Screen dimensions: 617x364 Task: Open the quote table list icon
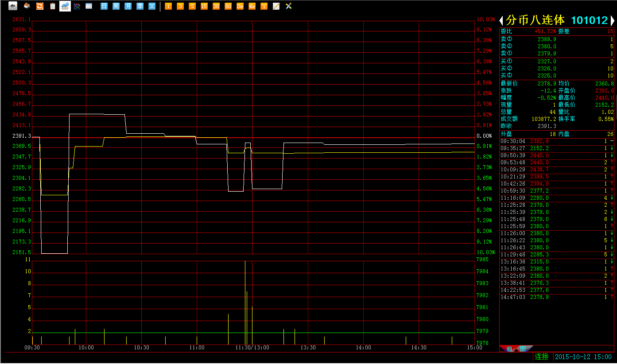pyautogui.click(x=89, y=6)
